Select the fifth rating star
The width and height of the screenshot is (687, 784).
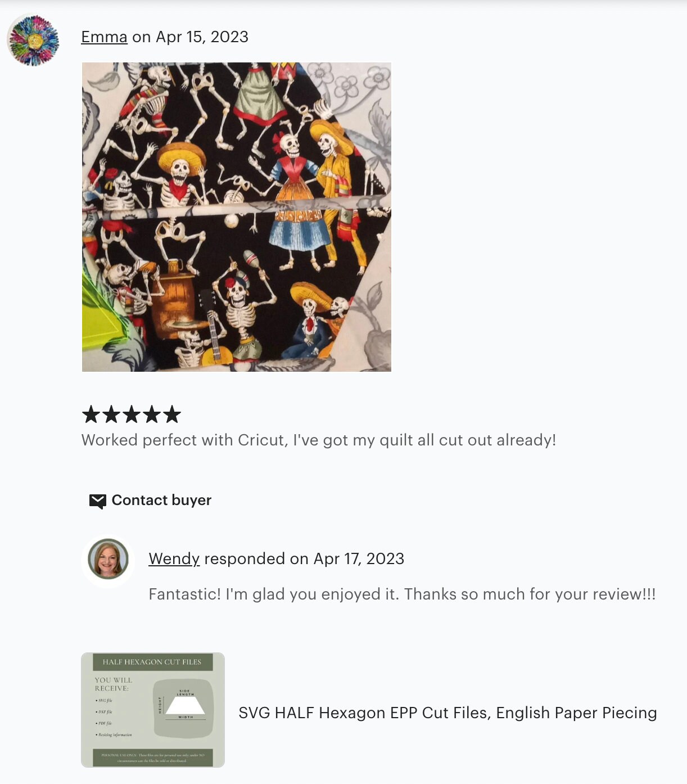tap(172, 414)
